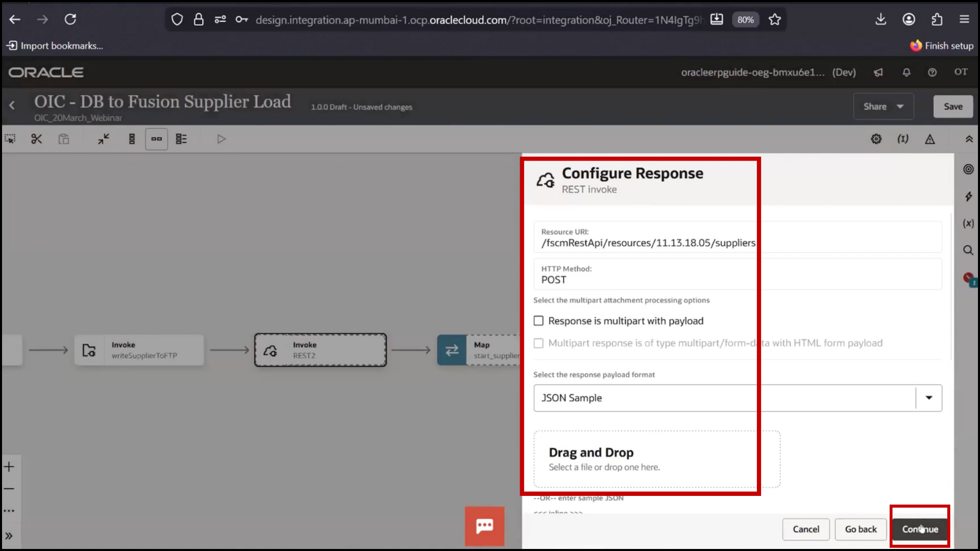Switch to pseudo-style list layout icon

point(181,139)
